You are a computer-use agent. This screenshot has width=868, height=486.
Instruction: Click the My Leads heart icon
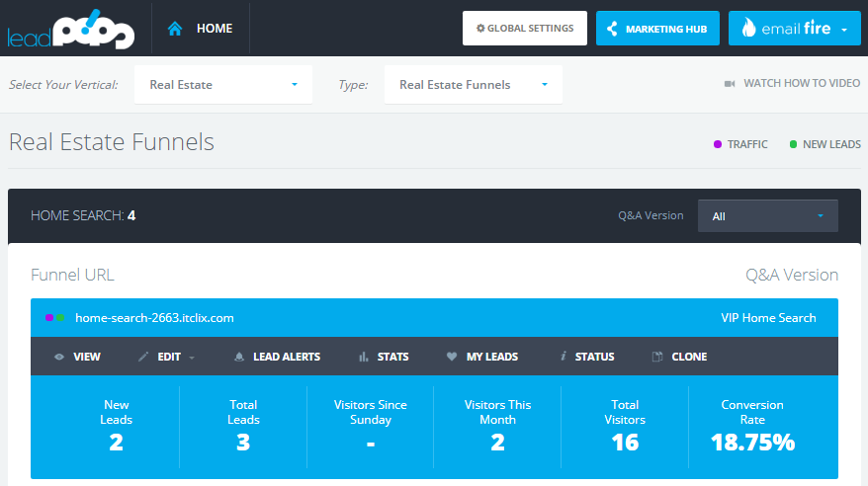click(452, 357)
